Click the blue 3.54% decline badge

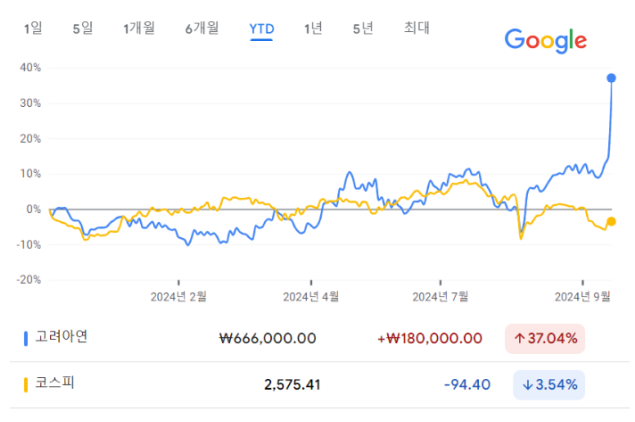tap(549, 385)
